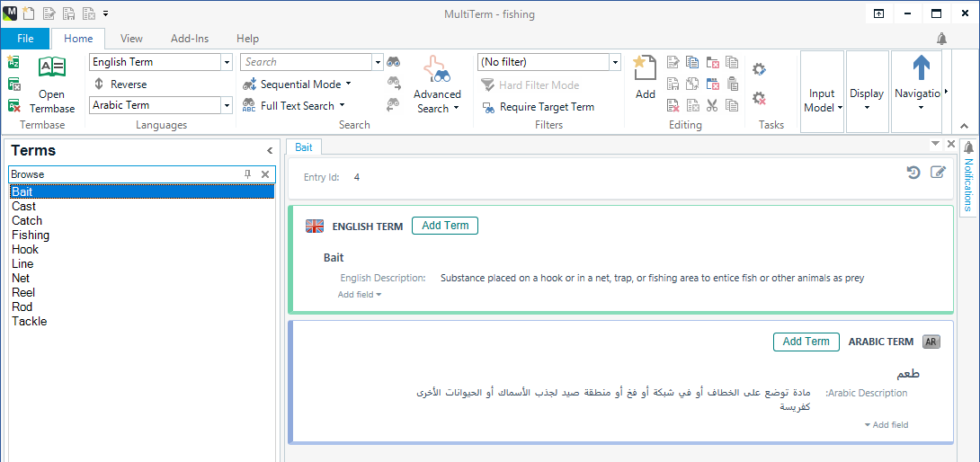Expand the Display menu

(x=867, y=92)
